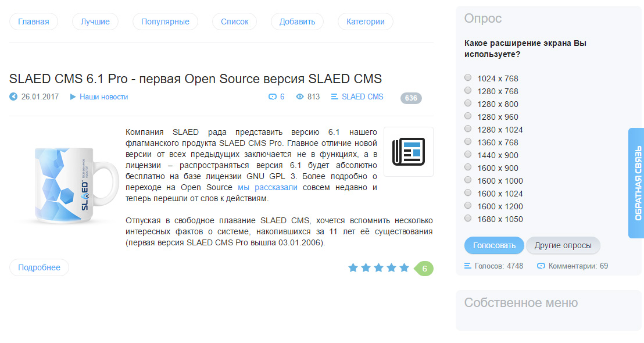Select the 1280 x 800 option

coord(468,103)
